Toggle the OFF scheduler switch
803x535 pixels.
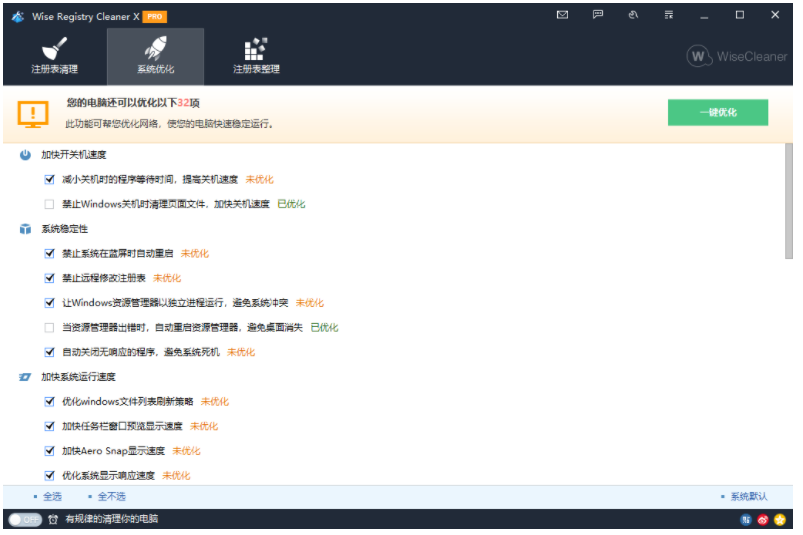pyautogui.click(x=25, y=519)
